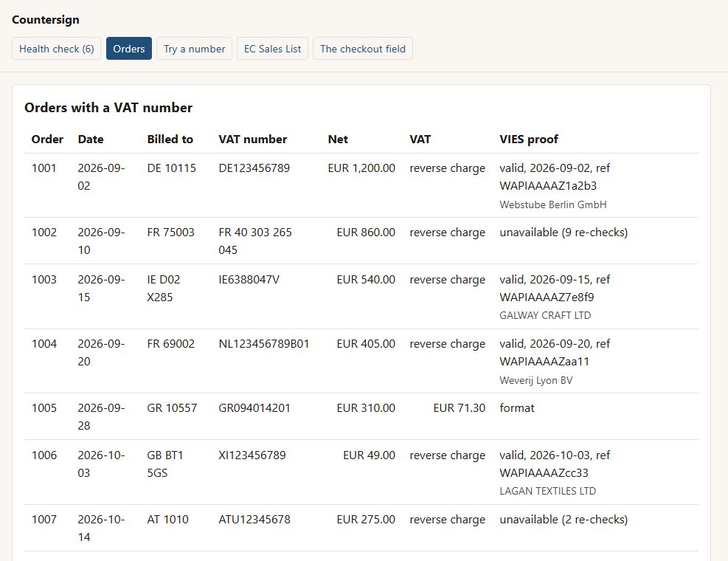Click the company name Weverij Lyon BV
728x561 pixels.
point(535,380)
